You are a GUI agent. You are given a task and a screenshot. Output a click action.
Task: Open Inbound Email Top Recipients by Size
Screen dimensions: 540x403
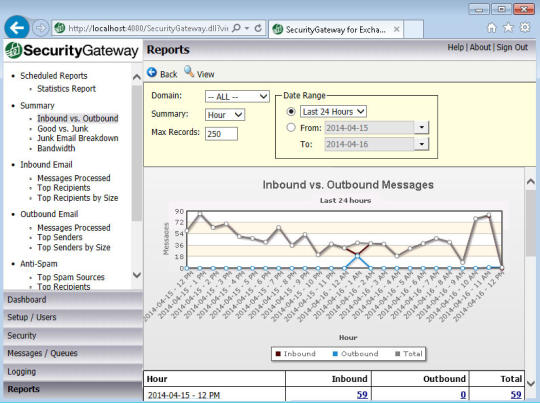[x=77, y=198]
